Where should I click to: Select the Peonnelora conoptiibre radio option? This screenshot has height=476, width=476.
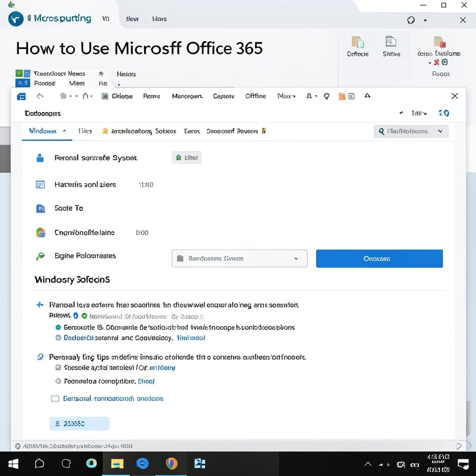[58, 381]
